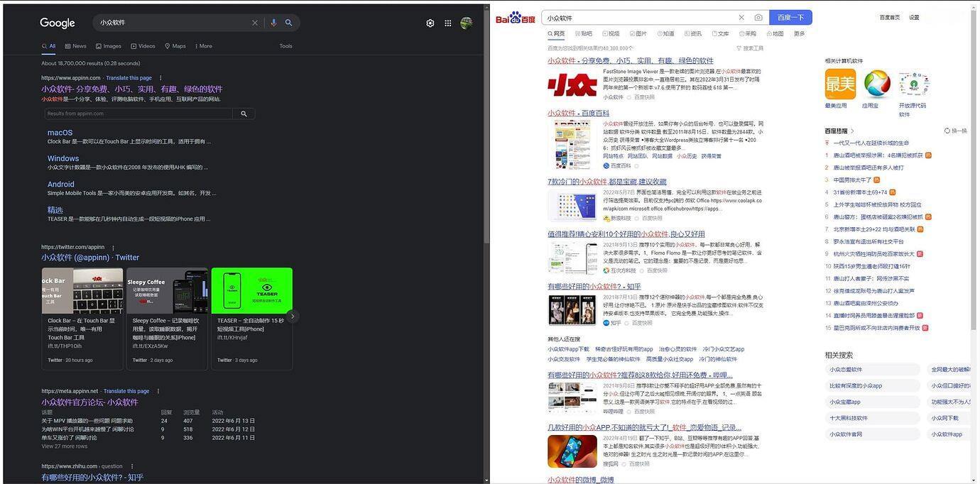Open the Windows sitelink
The width and height of the screenshot is (980, 484).
coord(63,158)
